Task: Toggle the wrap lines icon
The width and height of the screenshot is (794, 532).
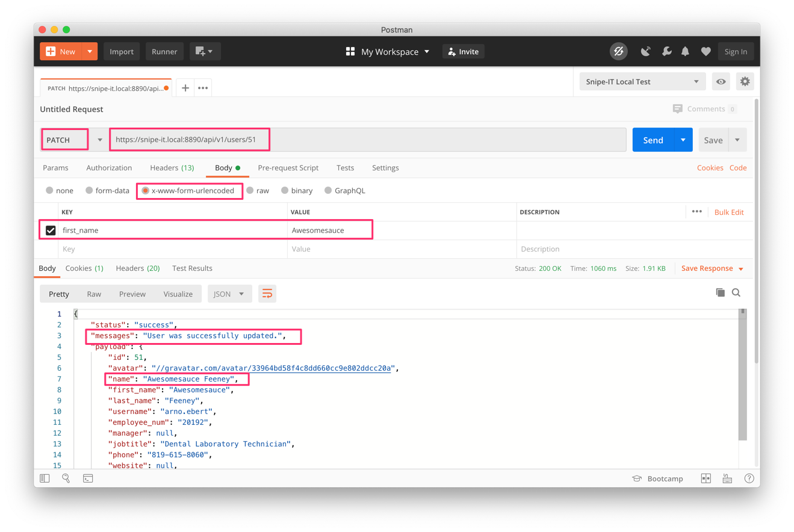Action: 267,294
